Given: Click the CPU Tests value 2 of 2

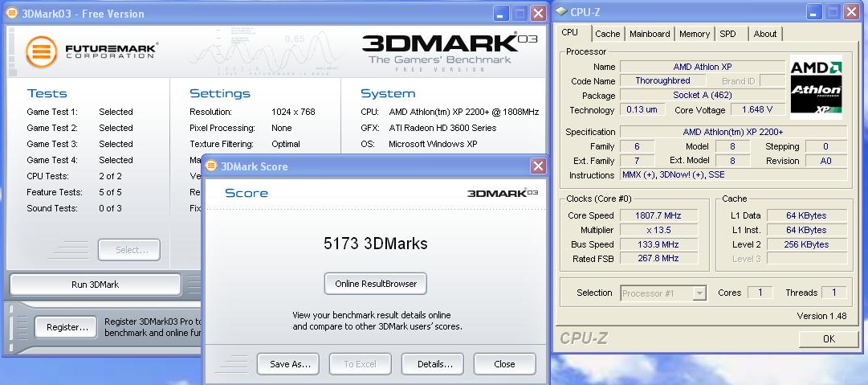Looking at the screenshot, I should (x=110, y=176).
